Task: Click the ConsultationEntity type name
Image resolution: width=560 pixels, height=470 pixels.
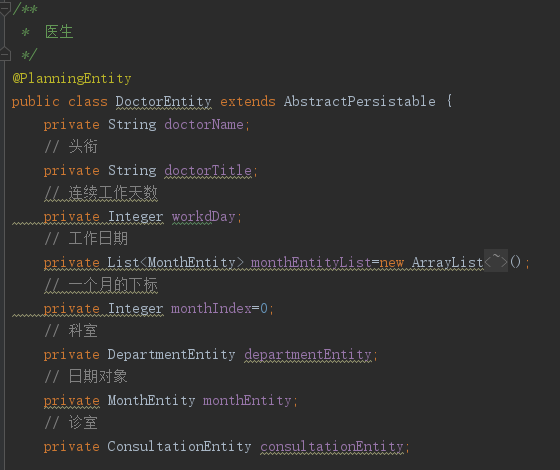Action: [x=179, y=446]
